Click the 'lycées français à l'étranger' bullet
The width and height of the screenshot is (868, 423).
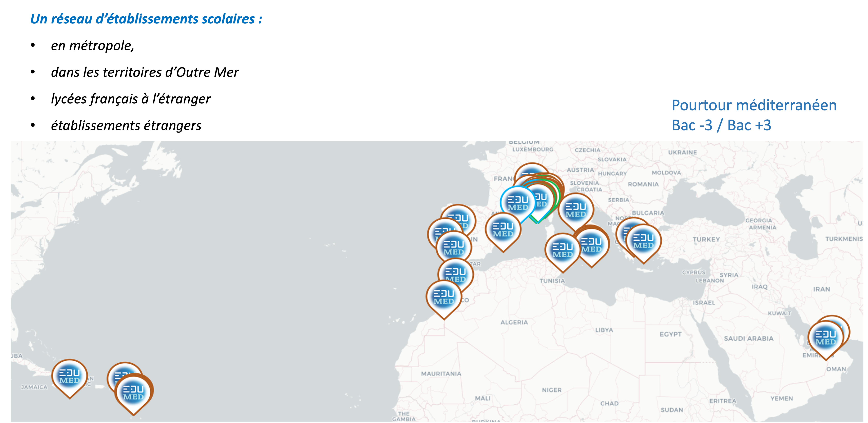tap(130, 99)
